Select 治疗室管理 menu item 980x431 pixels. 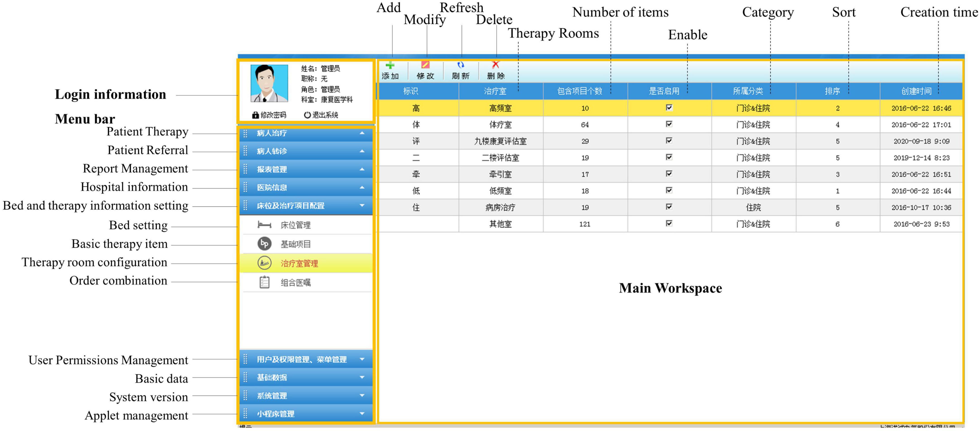(306, 263)
